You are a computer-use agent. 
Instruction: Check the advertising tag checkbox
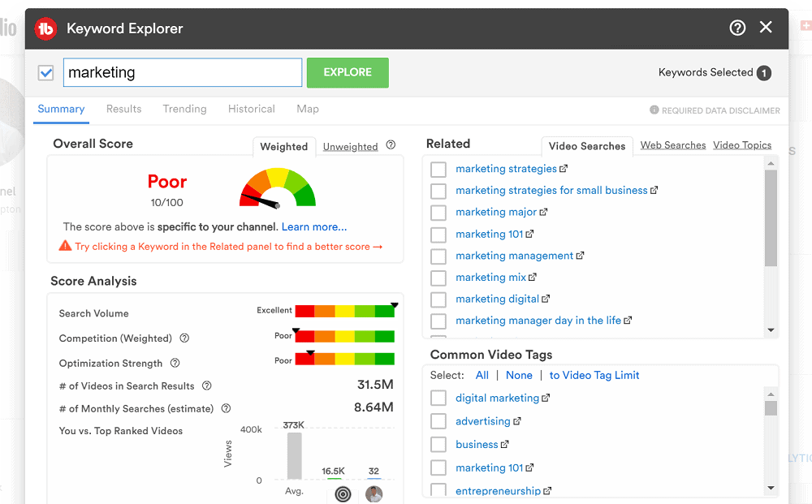tap(438, 421)
